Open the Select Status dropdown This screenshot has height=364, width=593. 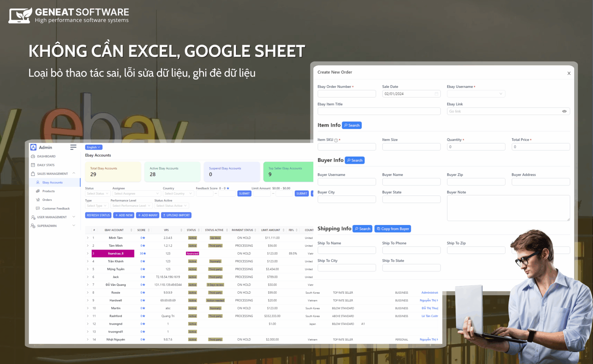[x=98, y=193]
